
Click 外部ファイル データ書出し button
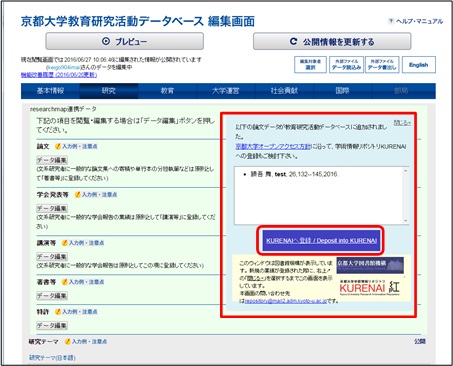[x=382, y=64]
